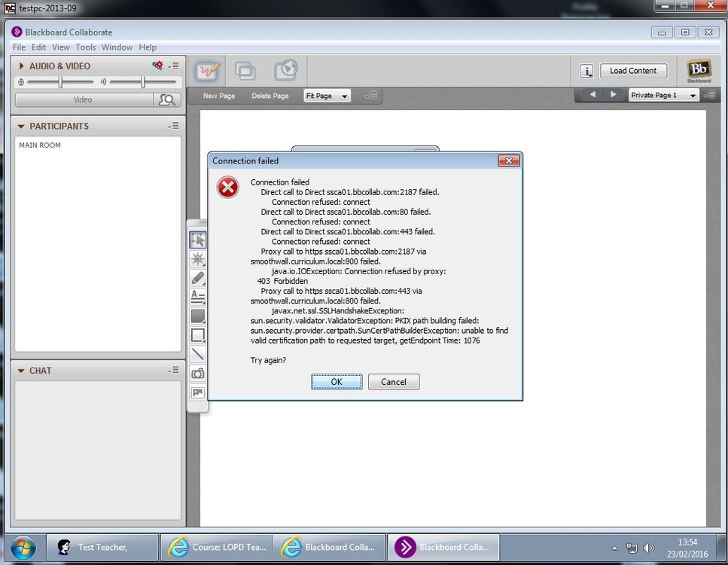Open the Private Page 1 dropdown
728x565 pixels.
tap(664, 95)
